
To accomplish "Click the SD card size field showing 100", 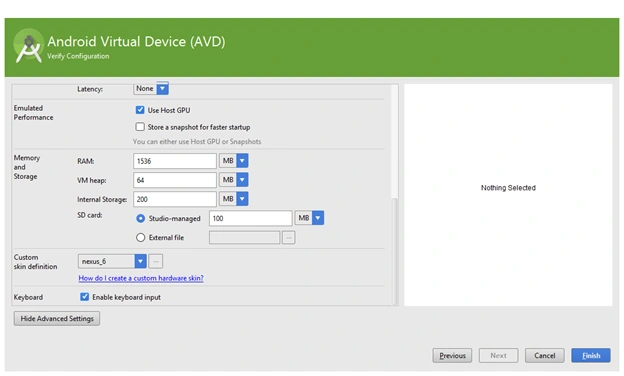I will point(251,218).
